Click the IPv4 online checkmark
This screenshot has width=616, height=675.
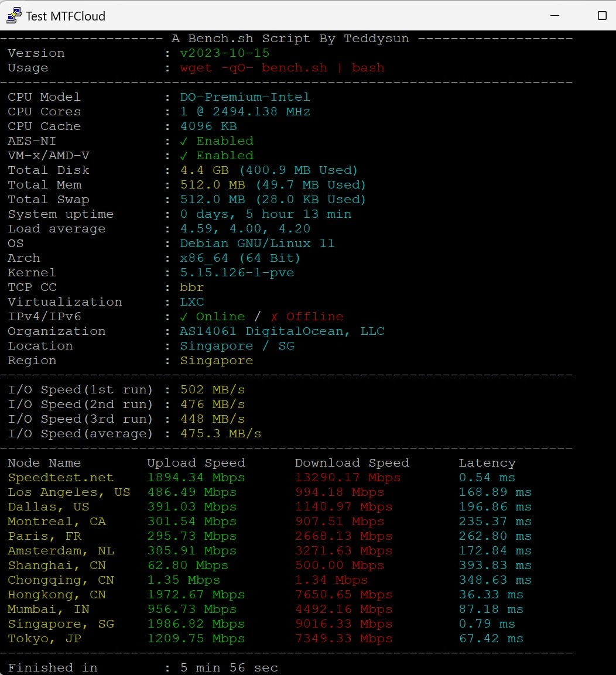[x=183, y=316]
